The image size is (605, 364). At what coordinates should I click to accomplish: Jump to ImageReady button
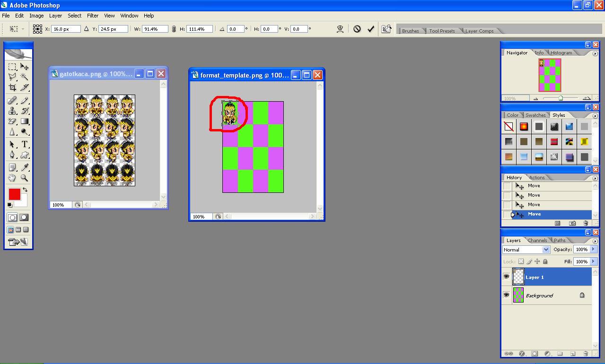[18, 242]
